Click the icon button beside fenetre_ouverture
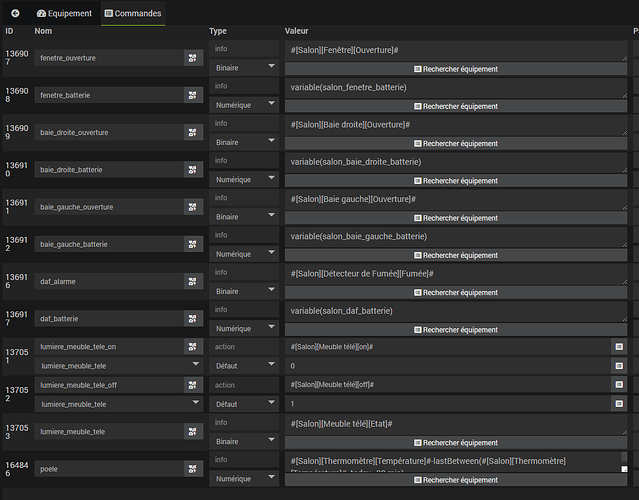 click(192, 58)
